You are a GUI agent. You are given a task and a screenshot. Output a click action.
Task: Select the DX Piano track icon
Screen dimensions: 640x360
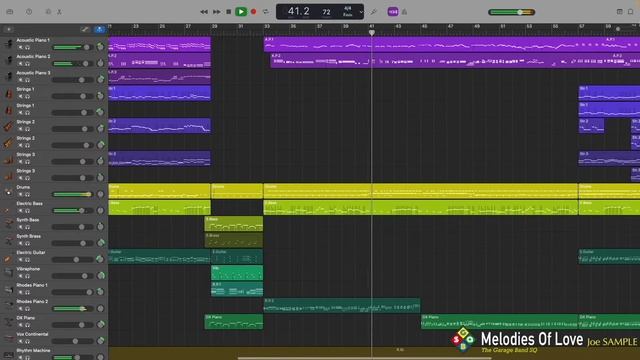tap(8, 322)
